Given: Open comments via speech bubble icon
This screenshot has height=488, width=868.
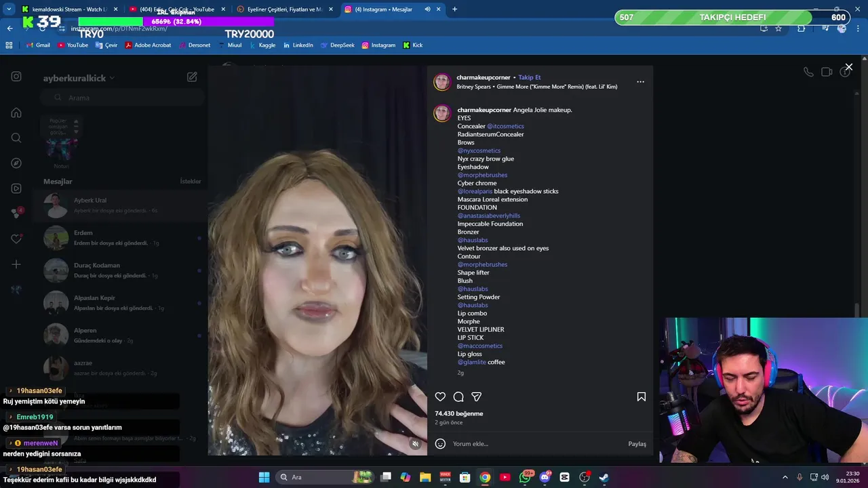Looking at the screenshot, I should (458, 396).
